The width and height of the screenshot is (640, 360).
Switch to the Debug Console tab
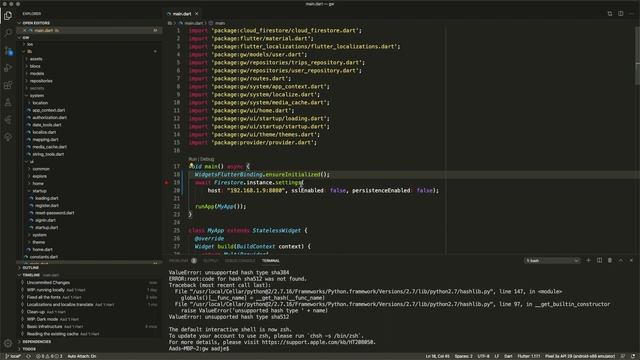[240, 260]
